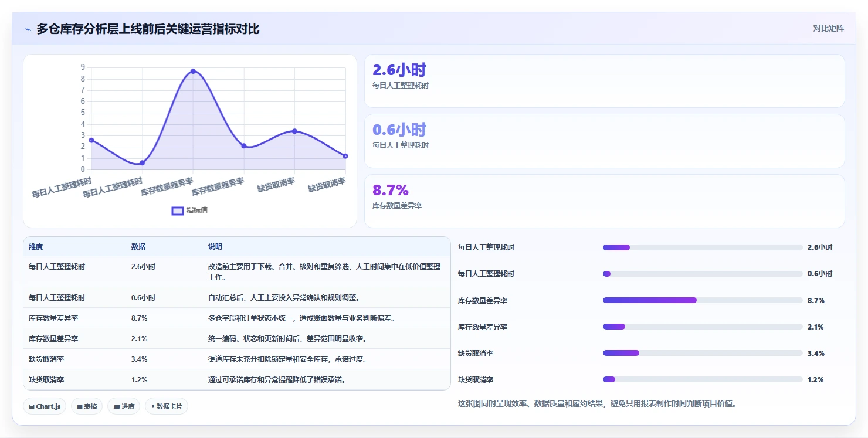The height and width of the screenshot is (438, 868).
Task: Click the chart peak data point at 8.7
Action: tap(193, 71)
